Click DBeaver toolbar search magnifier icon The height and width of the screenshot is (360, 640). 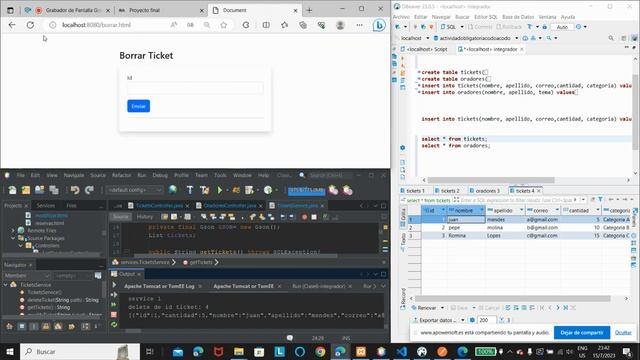[x=611, y=38]
